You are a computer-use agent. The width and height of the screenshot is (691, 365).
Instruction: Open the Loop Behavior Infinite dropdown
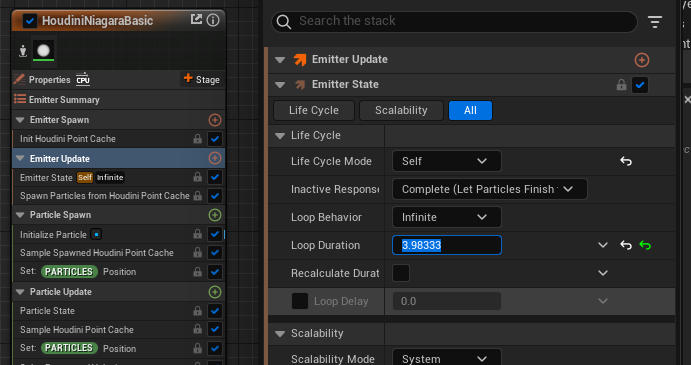446,217
